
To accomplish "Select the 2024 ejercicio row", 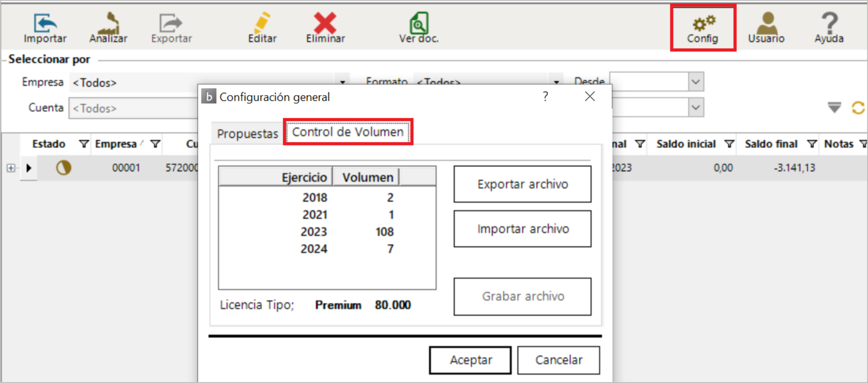I will coord(327,249).
